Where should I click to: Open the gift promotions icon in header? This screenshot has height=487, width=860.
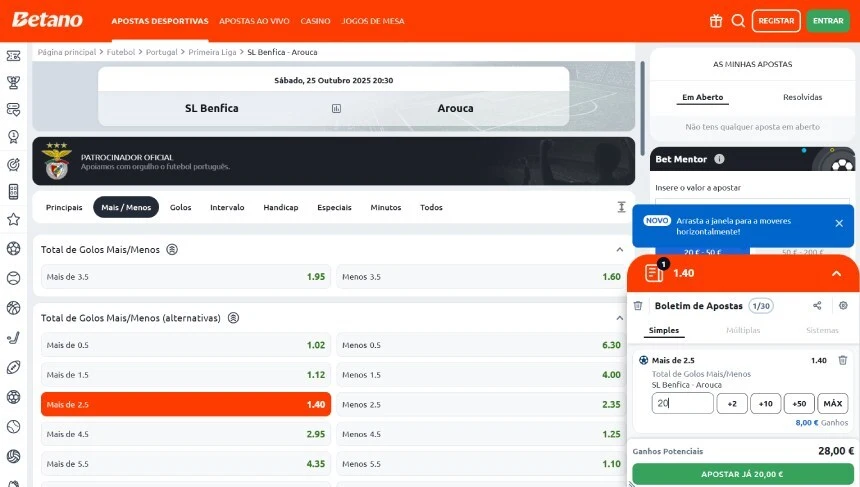coord(716,20)
